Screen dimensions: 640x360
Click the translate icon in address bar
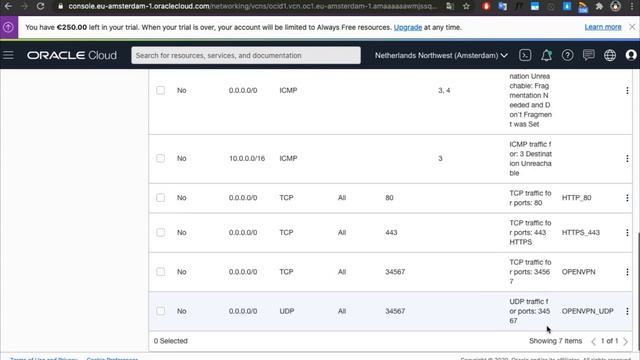(450, 6)
